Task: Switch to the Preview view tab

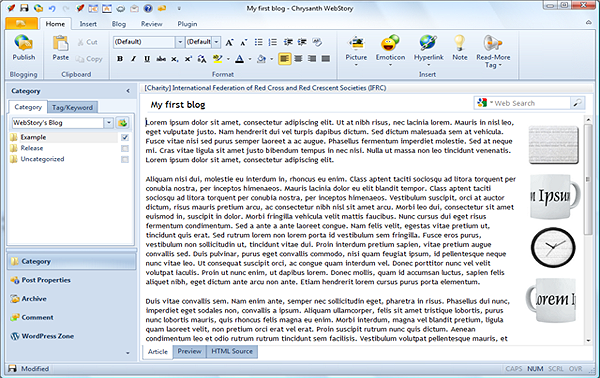Action: tap(189, 351)
